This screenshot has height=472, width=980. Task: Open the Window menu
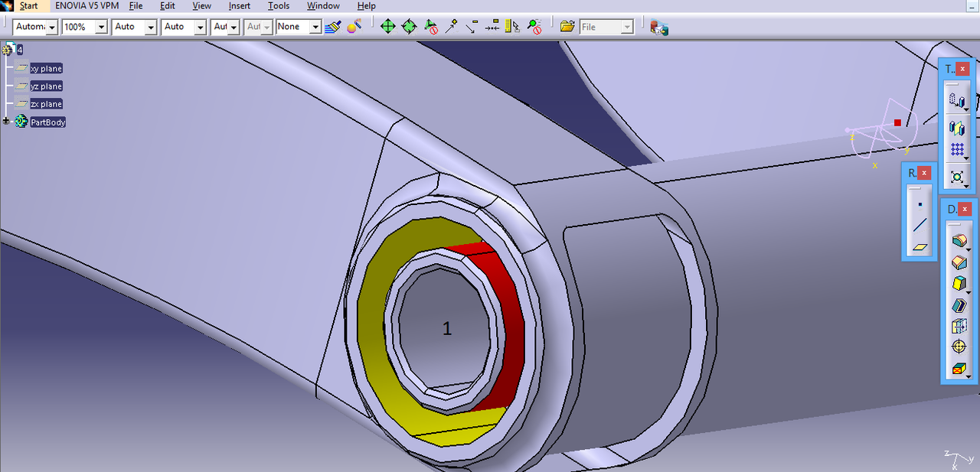pyautogui.click(x=323, y=5)
